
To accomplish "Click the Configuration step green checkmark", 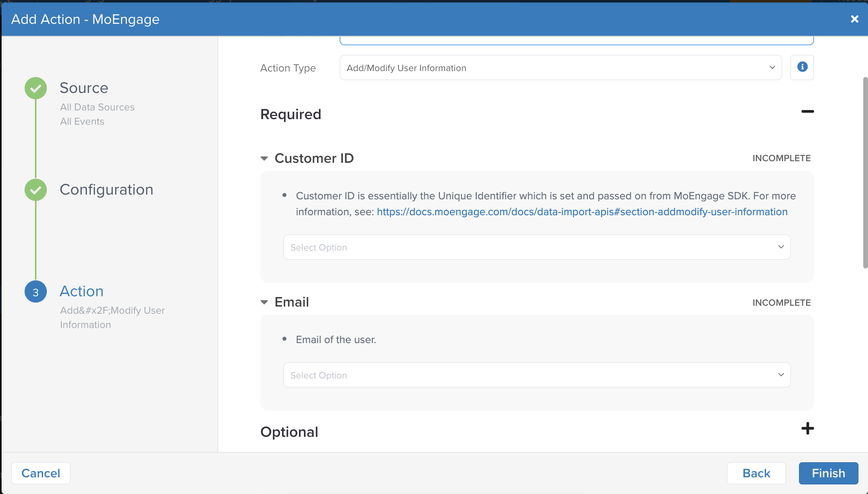I will pos(36,190).
